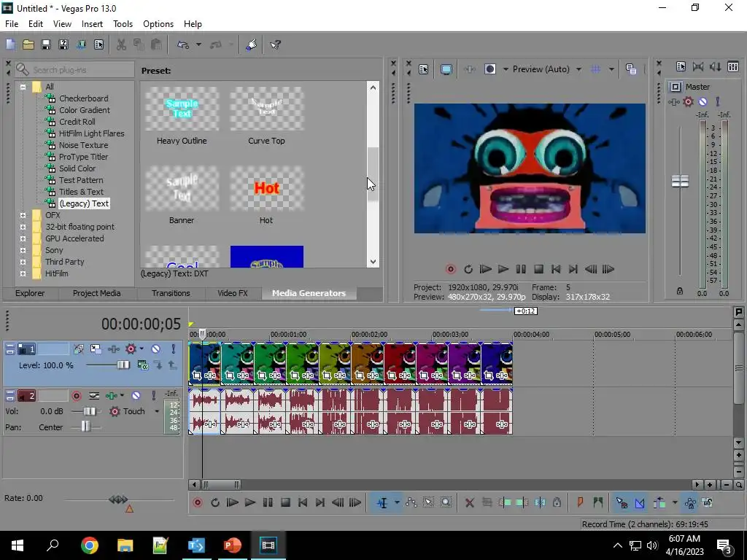Open the Tools menu

tap(123, 24)
